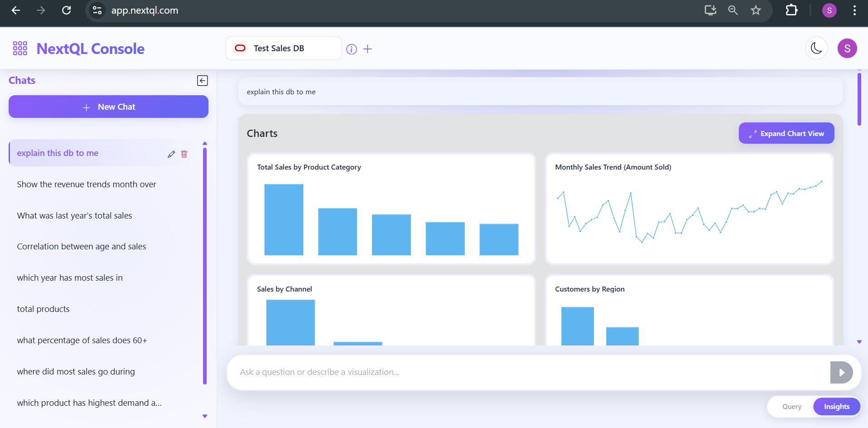Collapse the Chats sidebar
The image size is (868, 428).
[203, 80]
